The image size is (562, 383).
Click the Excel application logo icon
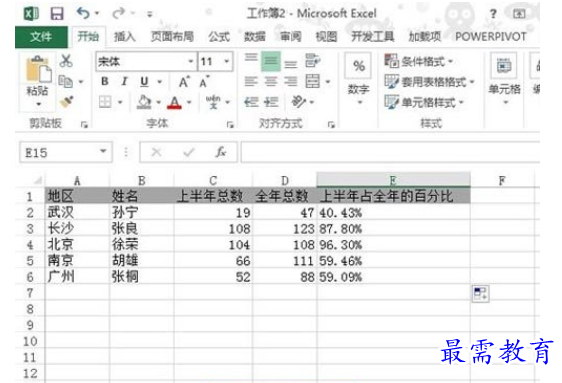[32, 14]
